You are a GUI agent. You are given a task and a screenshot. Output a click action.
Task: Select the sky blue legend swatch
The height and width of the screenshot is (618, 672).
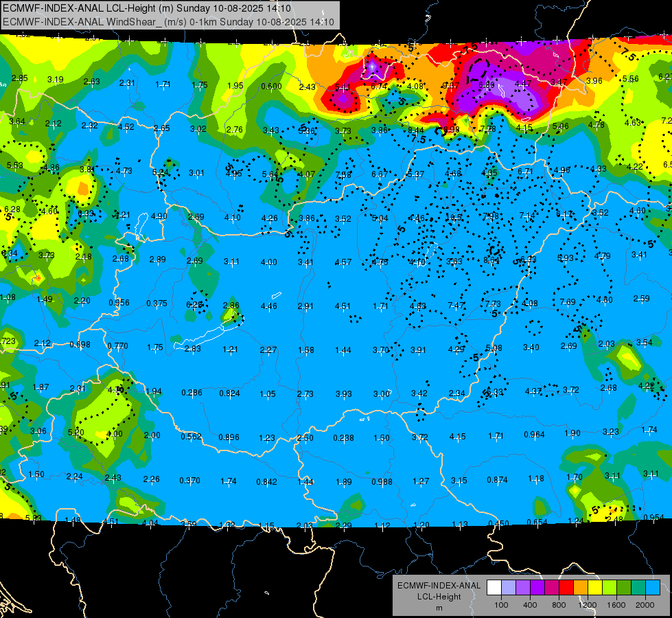(x=653, y=588)
